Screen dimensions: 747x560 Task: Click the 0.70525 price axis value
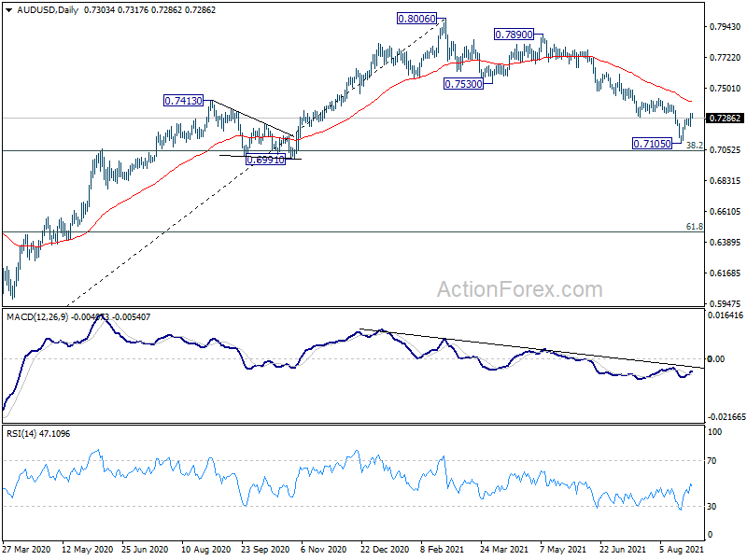pyautogui.click(x=726, y=150)
